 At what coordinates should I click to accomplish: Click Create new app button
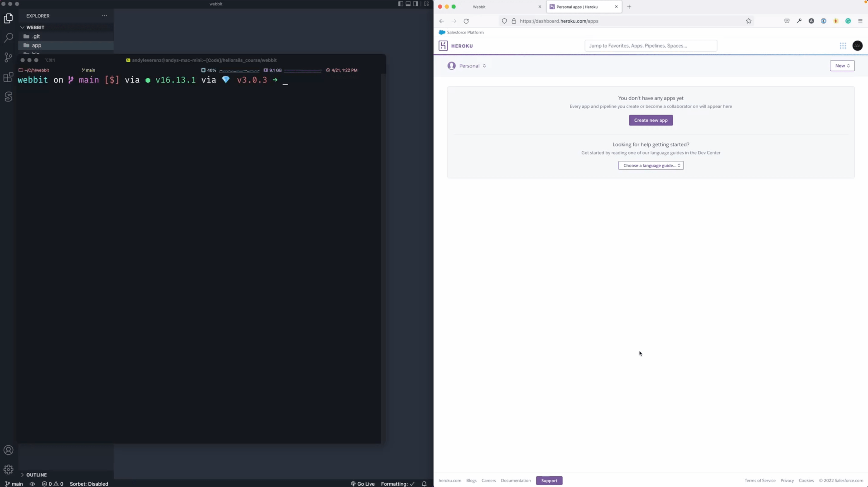(651, 120)
